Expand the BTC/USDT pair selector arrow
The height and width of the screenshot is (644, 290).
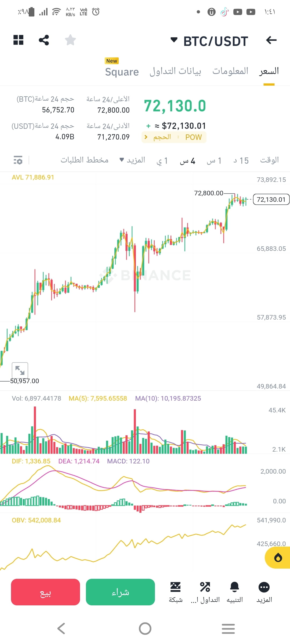(x=174, y=40)
